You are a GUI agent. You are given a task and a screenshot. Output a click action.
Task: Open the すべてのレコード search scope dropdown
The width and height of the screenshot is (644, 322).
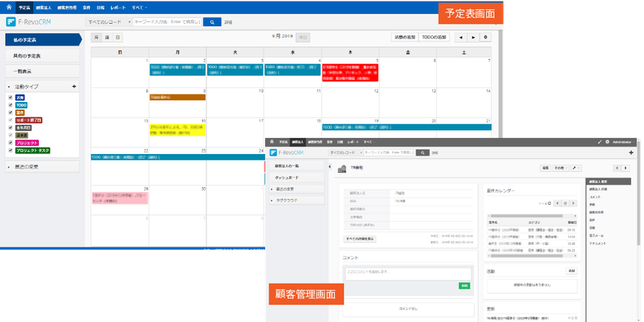click(108, 22)
